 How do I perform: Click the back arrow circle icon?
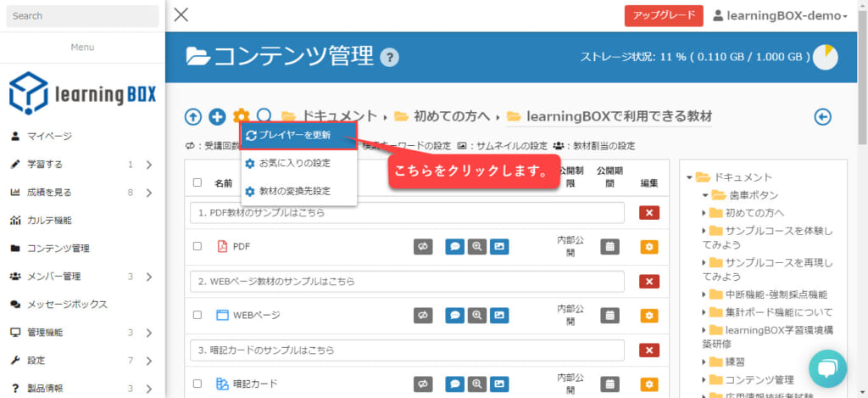coord(822,117)
